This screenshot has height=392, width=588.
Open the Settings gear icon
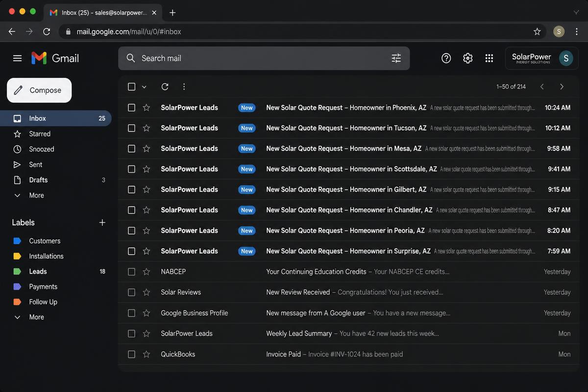coord(467,58)
